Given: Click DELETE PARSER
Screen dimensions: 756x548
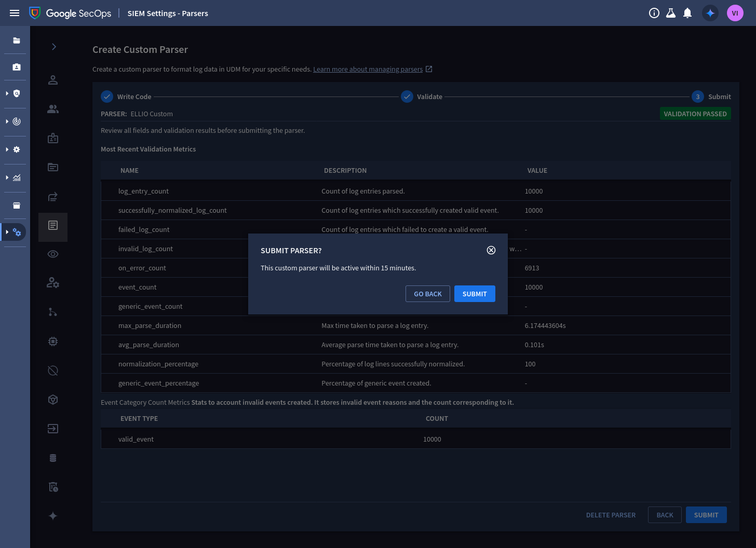Looking at the screenshot, I should (611, 515).
